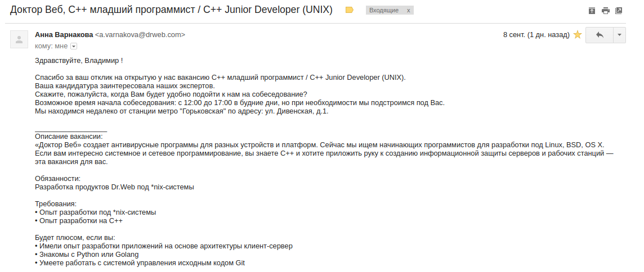Click the sender name Анна Варнакова
The width and height of the screenshot is (644, 272).
click(64, 35)
